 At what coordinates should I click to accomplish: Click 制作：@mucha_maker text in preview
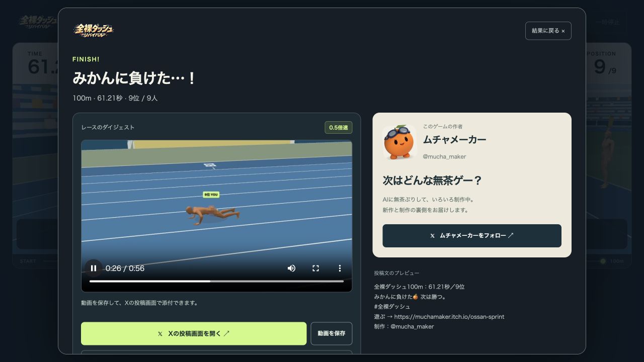point(404,327)
